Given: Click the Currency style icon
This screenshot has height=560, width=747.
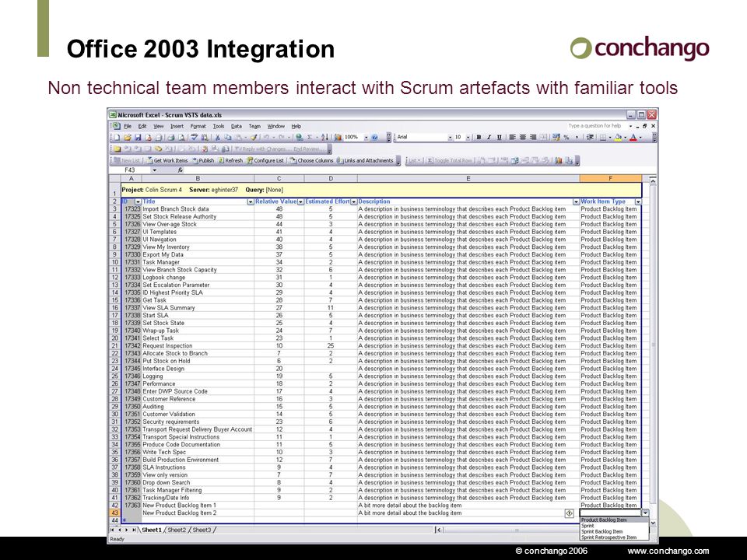Looking at the screenshot, I should [x=556, y=137].
